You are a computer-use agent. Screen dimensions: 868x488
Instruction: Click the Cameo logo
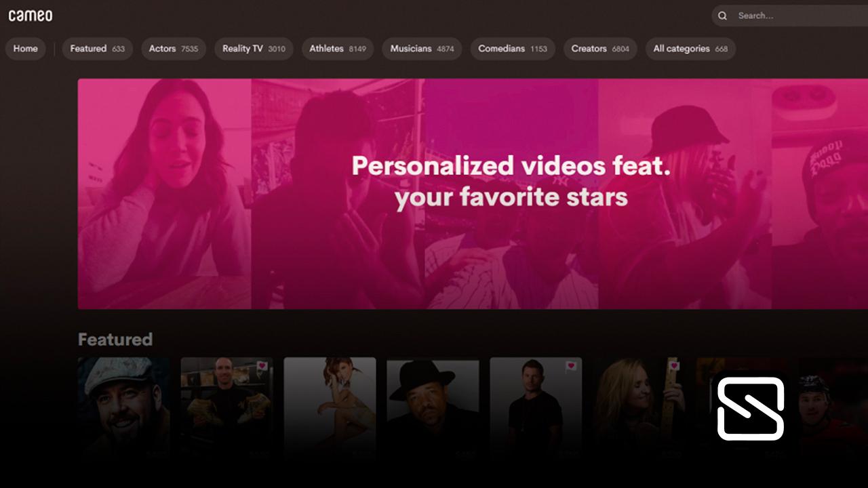click(31, 15)
